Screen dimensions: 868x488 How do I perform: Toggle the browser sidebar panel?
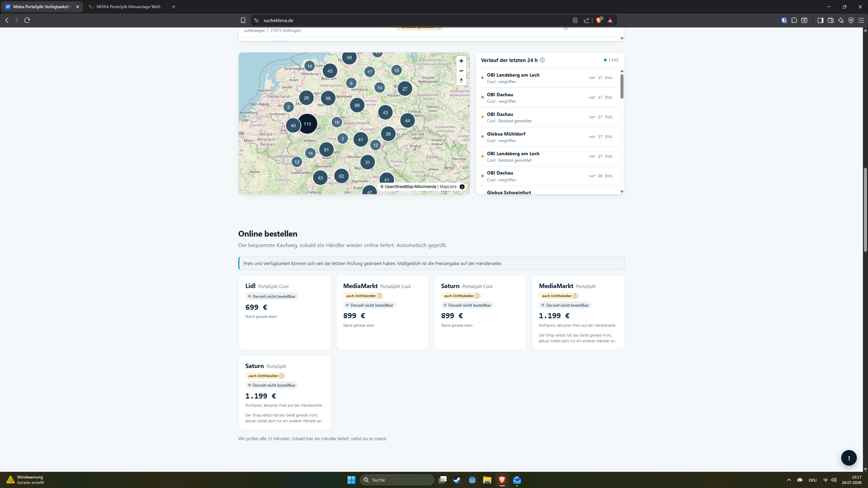coord(821,20)
